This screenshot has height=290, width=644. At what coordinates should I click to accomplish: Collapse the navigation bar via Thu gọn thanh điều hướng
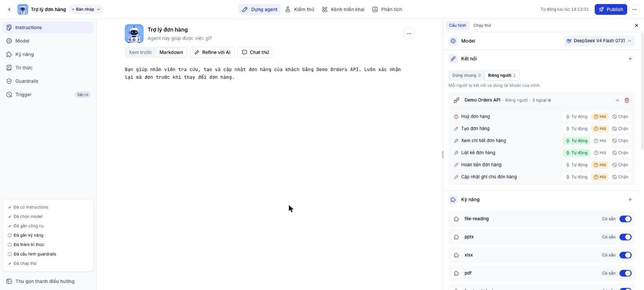point(48,281)
